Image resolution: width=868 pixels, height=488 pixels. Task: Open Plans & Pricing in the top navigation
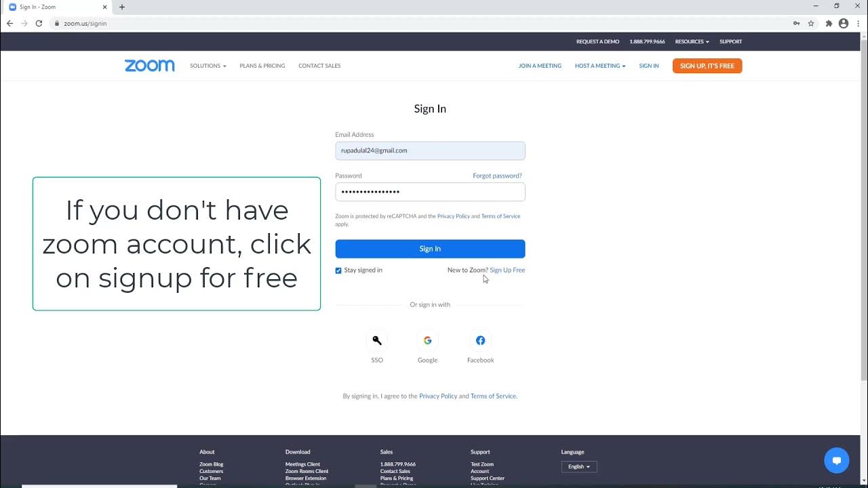coord(262,66)
